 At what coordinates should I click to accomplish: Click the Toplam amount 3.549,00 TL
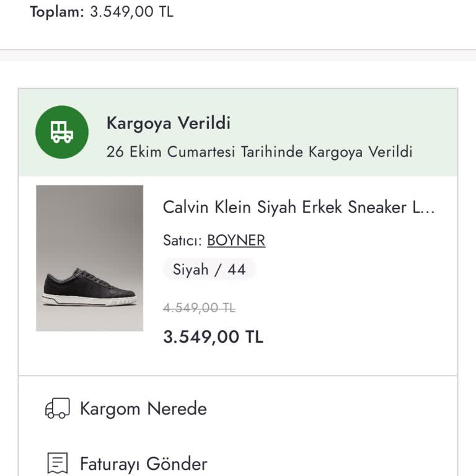pos(132,12)
